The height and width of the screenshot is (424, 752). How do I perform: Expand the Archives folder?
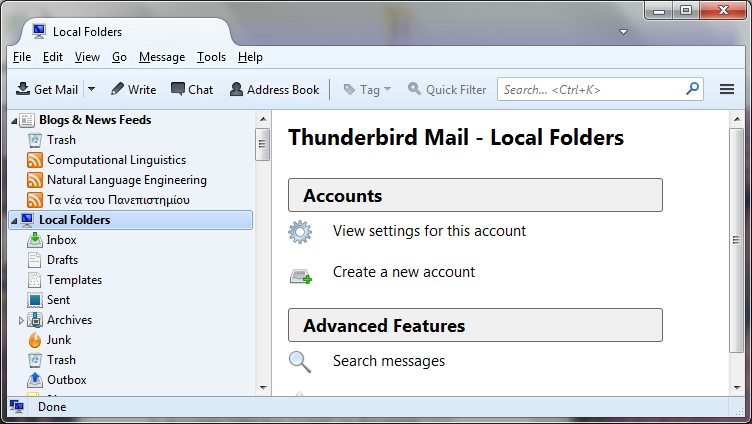click(x=21, y=320)
